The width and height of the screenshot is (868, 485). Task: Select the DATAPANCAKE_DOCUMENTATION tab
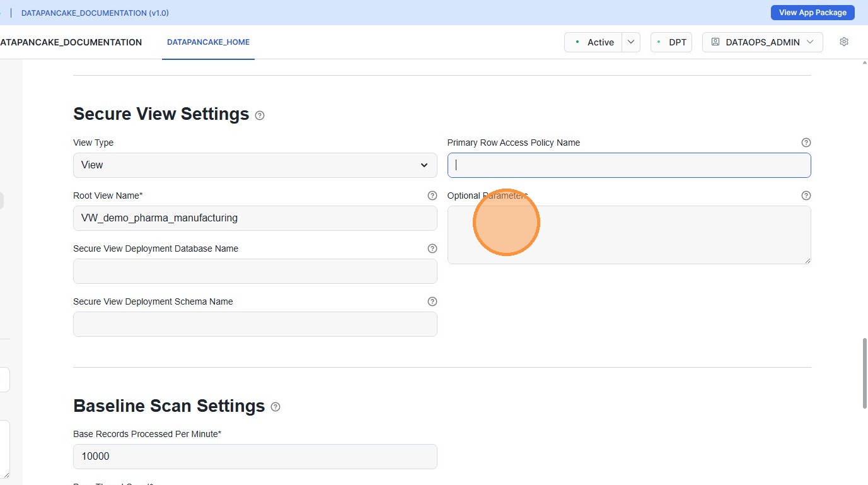click(x=71, y=42)
